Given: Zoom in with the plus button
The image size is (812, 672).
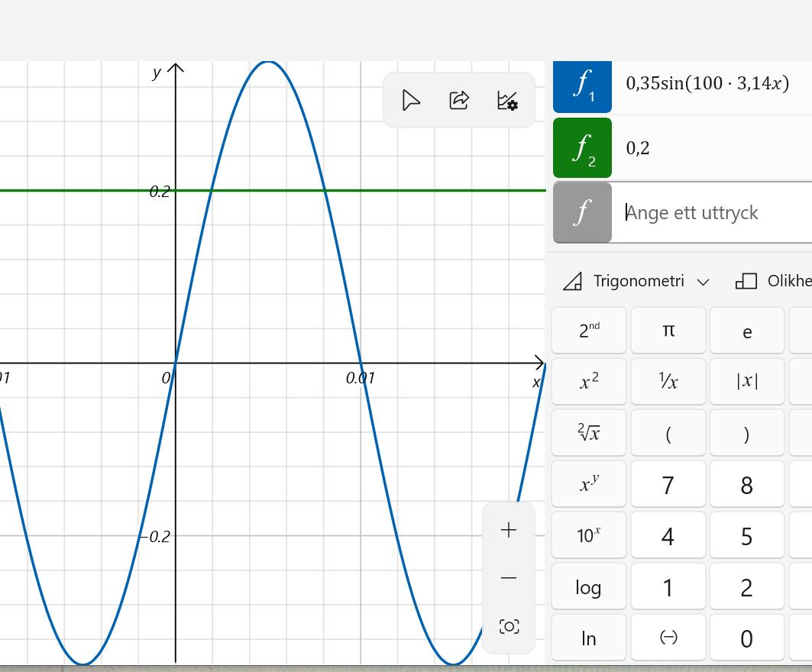Looking at the screenshot, I should click(509, 530).
